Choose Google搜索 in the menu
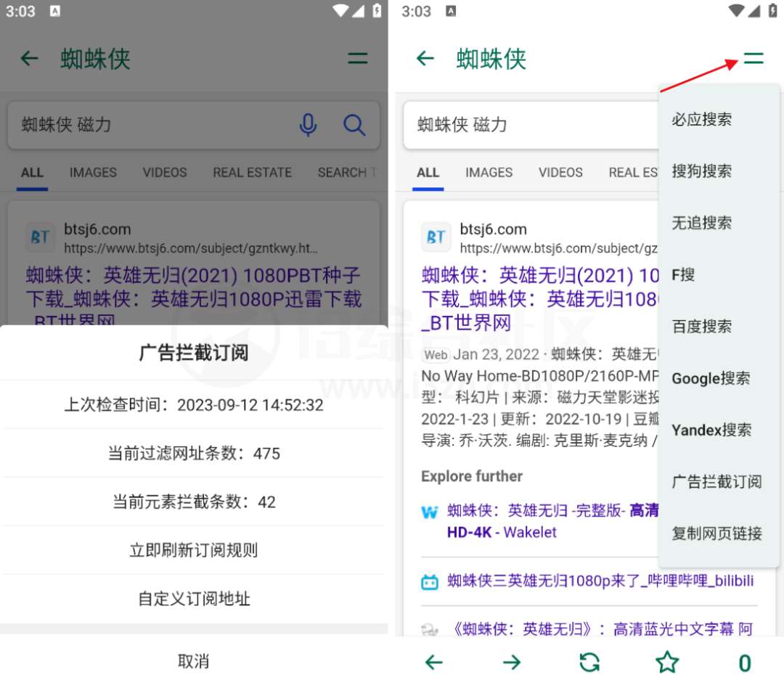 tap(711, 378)
